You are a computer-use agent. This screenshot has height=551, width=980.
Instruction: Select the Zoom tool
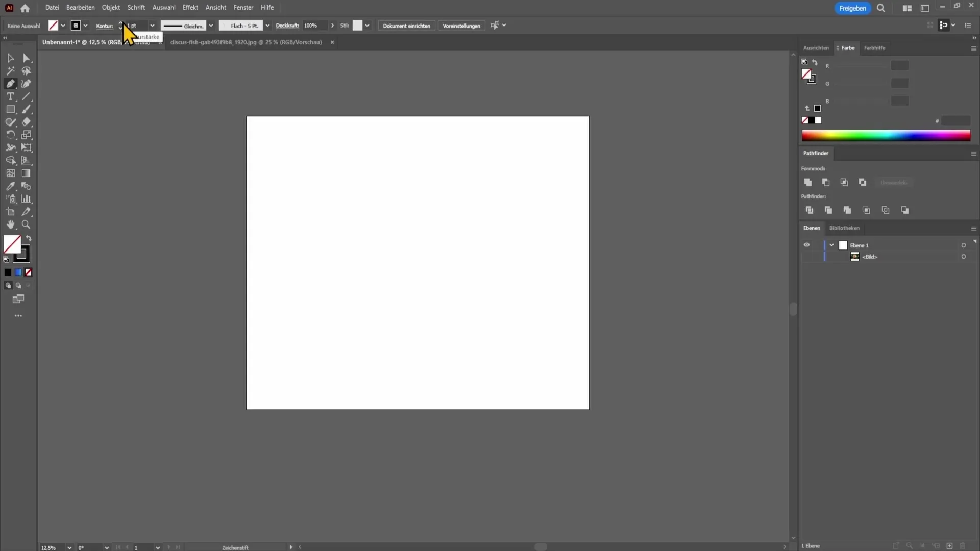coord(27,224)
